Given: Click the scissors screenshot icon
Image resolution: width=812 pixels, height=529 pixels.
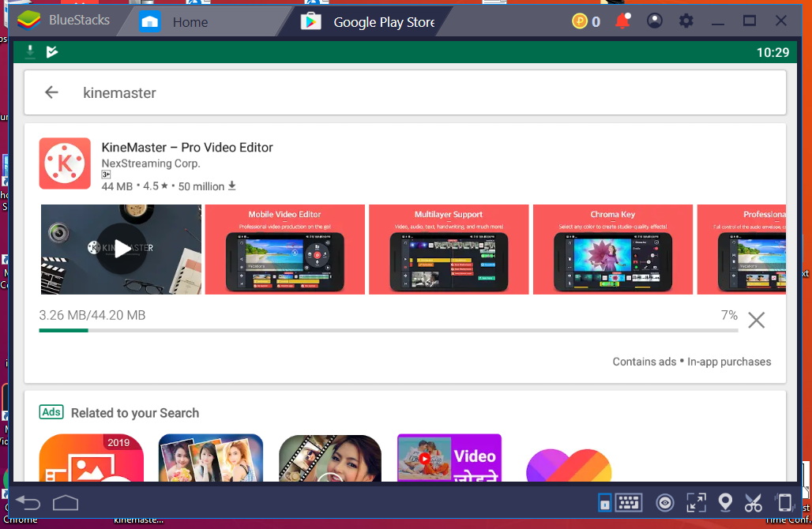Looking at the screenshot, I should (x=754, y=503).
